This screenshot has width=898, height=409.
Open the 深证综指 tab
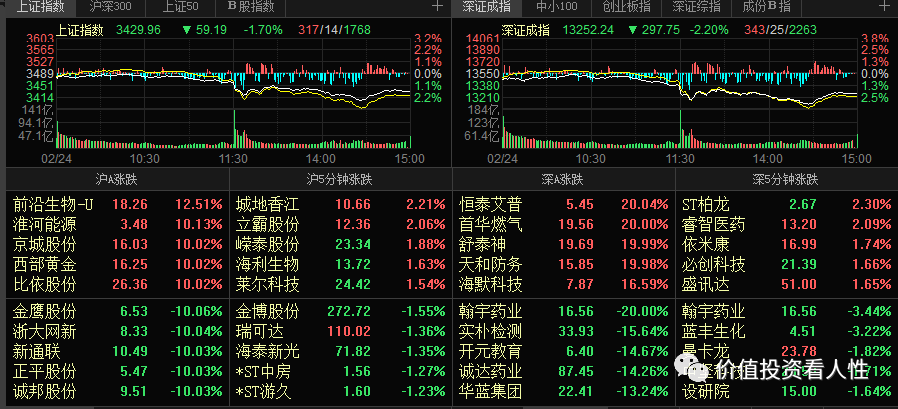(696, 7)
